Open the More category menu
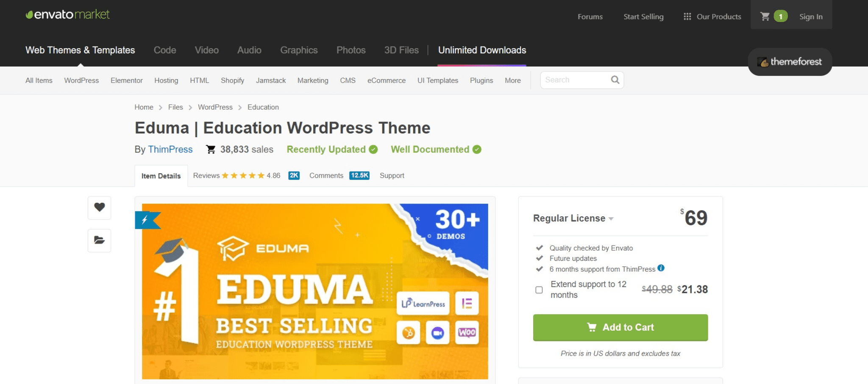The height and width of the screenshot is (384, 868). [x=512, y=80]
